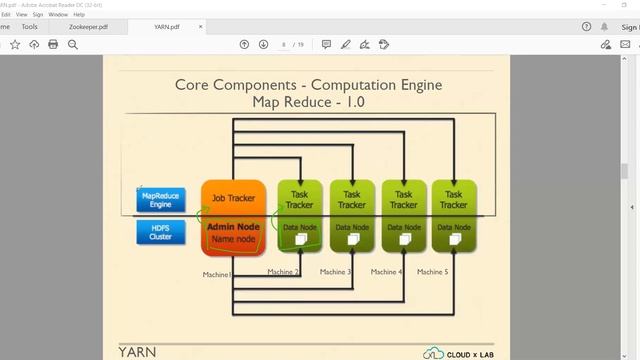Click the vertical scrollbar thumb
Screen dimensions: 640x360
coord(624,171)
